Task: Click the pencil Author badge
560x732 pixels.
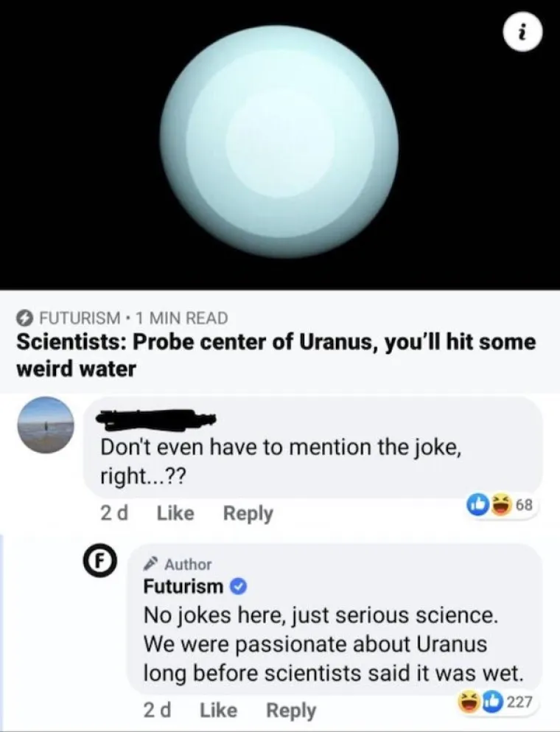Action: 178,564
